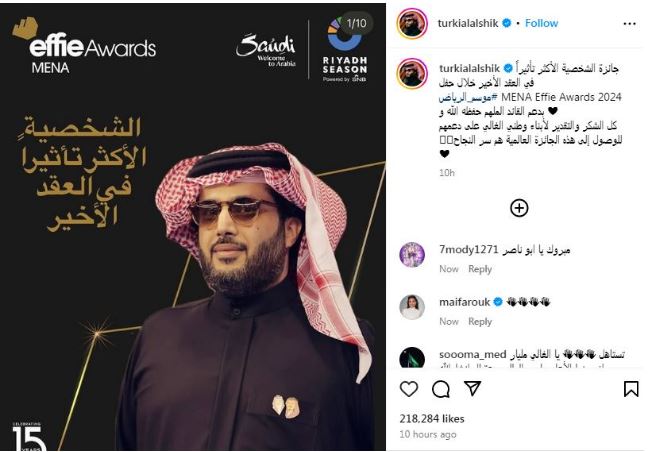
Task: Load more comments with plus circle
Action: coord(519,208)
